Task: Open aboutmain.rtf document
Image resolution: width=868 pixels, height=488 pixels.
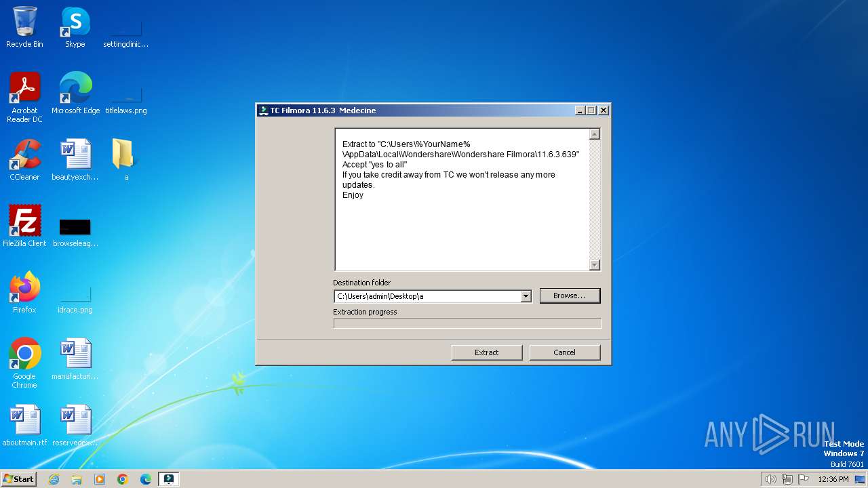Action: pyautogui.click(x=24, y=425)
